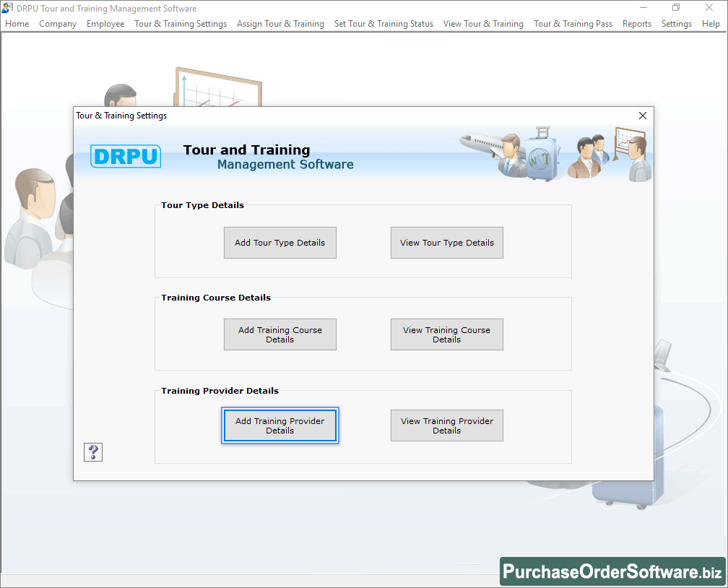
Task: Click 'Tour and Training' header title
Action: 246,150
